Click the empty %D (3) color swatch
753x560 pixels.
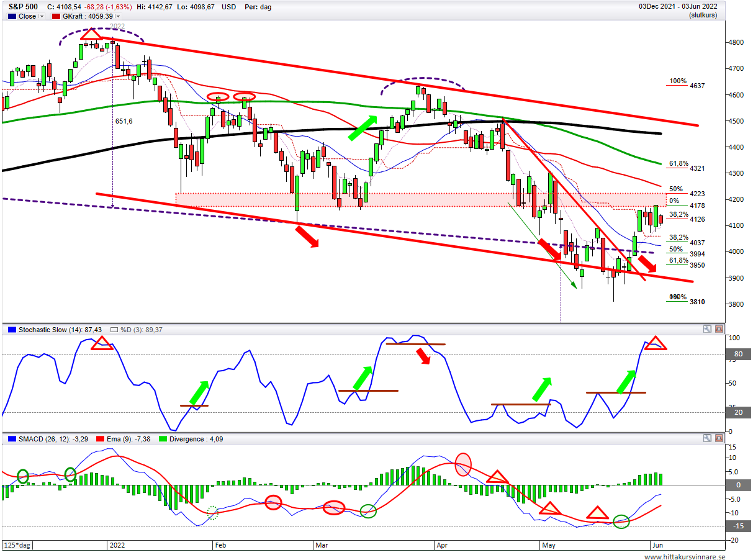click(x=114, y=329)
